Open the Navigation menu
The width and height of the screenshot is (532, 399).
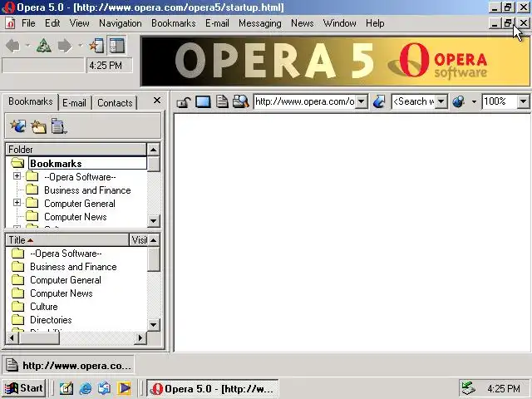[x=121, y=23]
